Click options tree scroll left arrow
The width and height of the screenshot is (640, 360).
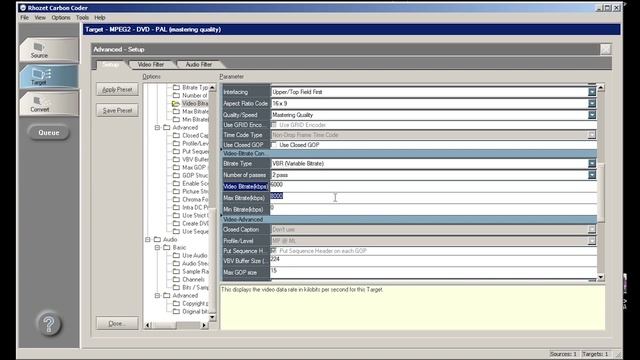tap(148, 325)
